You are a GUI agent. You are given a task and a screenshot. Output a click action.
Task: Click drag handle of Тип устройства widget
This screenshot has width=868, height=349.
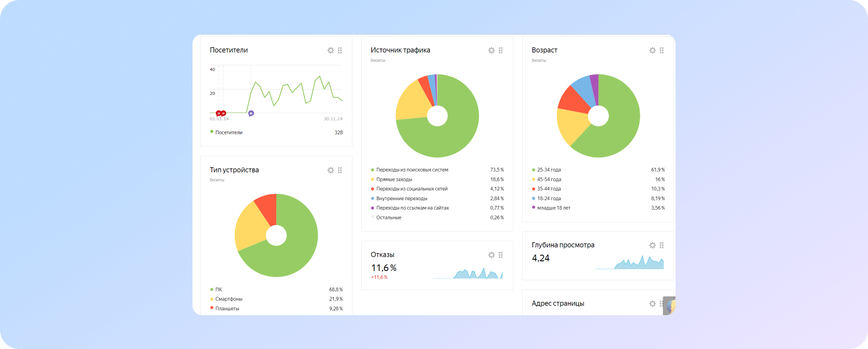coord(340,170)
